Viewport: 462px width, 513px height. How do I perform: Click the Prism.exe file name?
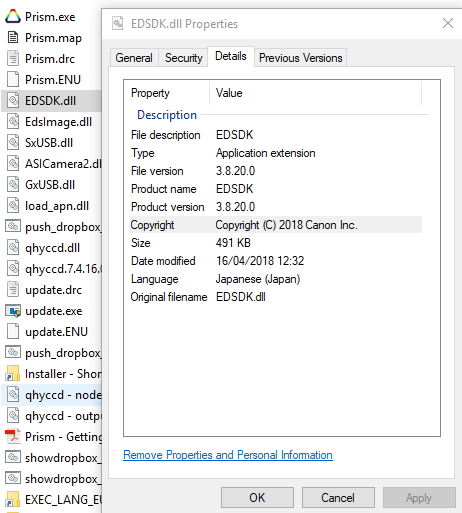pyautogui.click(x=50, y=17)
